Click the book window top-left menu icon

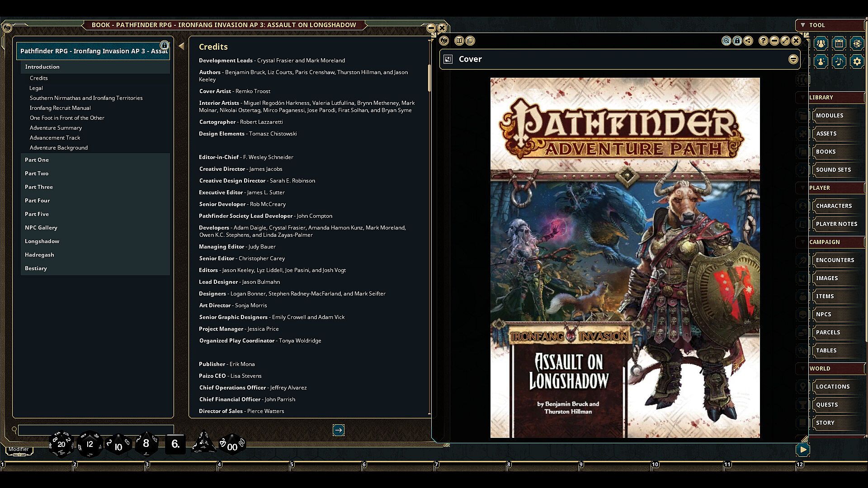click(7, 28)
